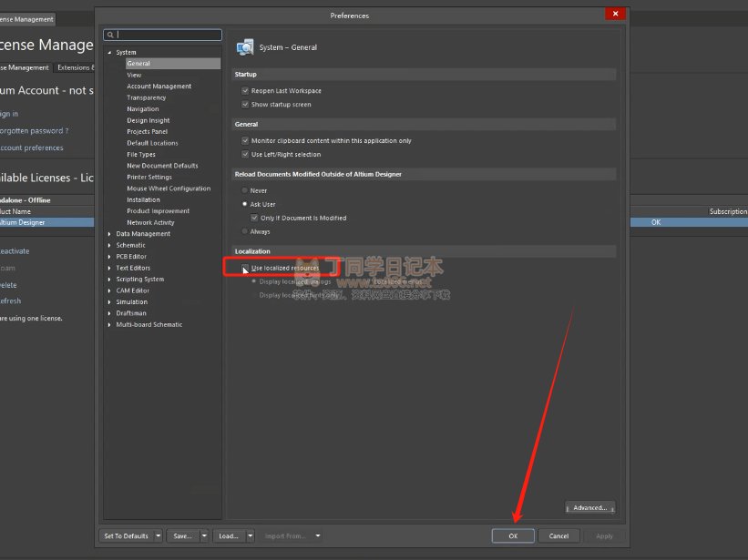Toggle Only If Document Is Modified checkbox
This screenshot has width=748, height=560.
tap(254, 218)
